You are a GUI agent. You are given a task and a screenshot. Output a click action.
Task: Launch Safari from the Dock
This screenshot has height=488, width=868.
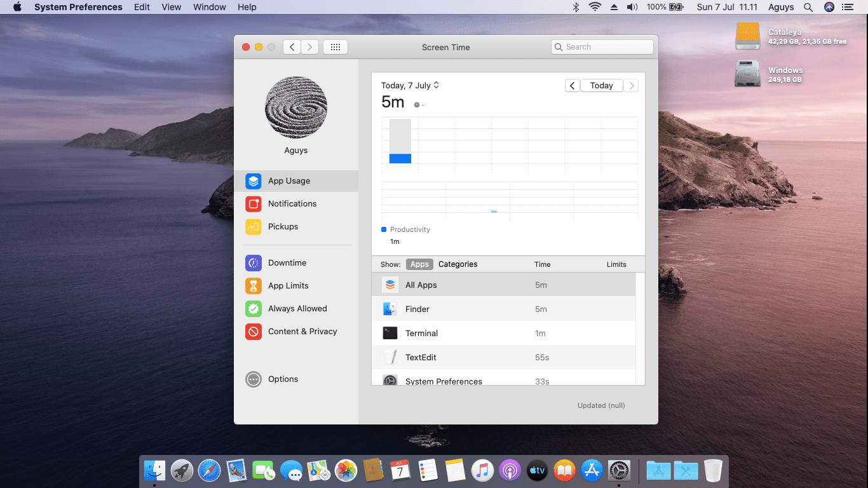tap(209, 470)
